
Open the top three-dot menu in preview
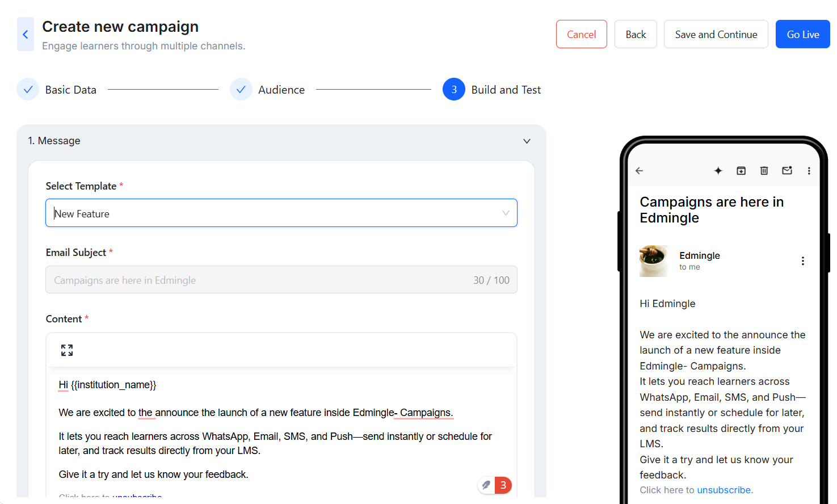click(809, 171)
